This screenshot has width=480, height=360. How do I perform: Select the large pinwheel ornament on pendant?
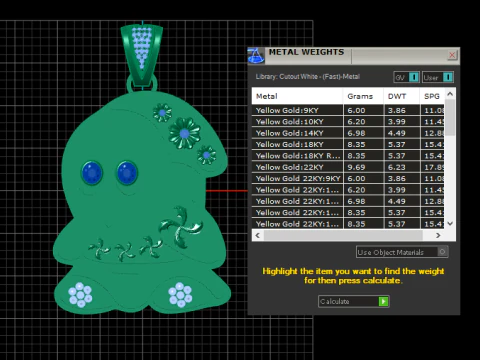180,227
